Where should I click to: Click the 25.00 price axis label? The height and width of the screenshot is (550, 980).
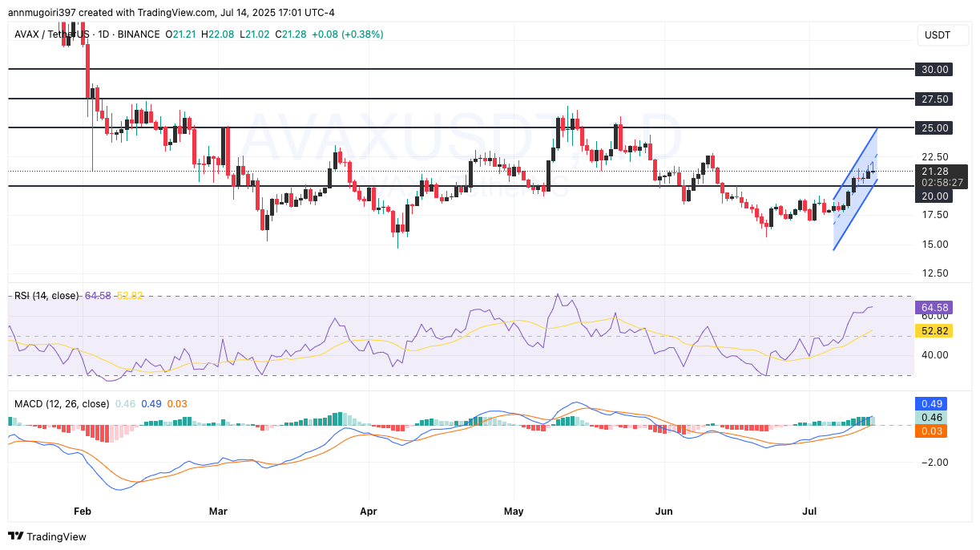935,127
